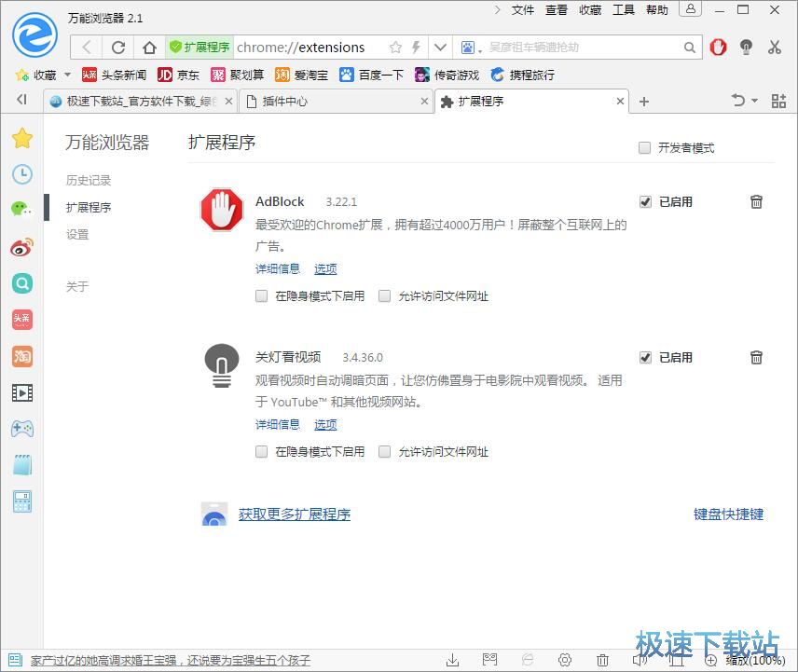Screen dimensions: 798x672
Task: Collapse the sidebar with the arrow icon
Action: [21, 99]
